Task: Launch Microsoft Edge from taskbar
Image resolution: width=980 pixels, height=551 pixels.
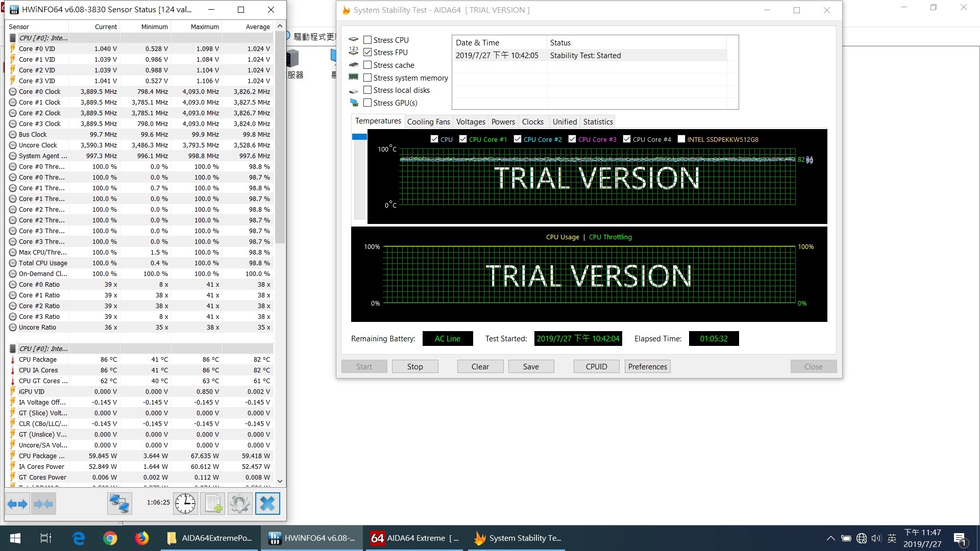Action: coord(79,538)
